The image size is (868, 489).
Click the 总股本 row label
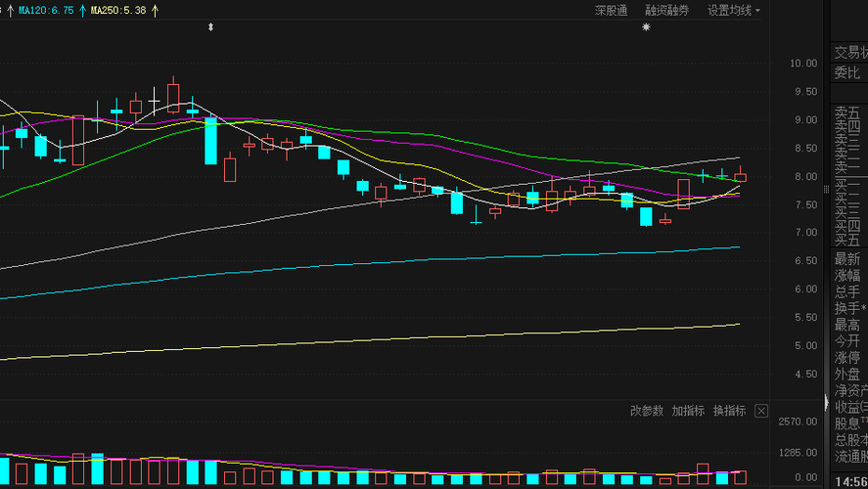tap(851, 440)
